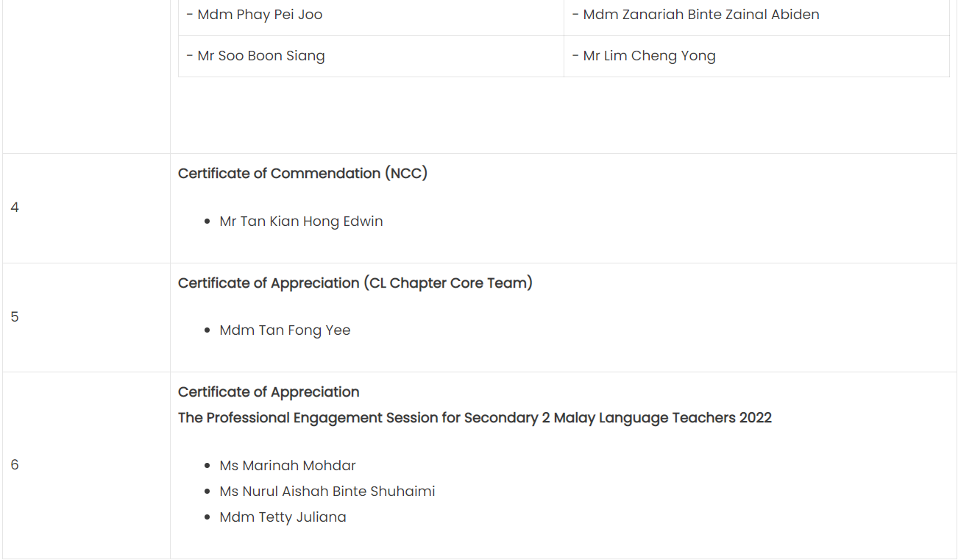958x560 pixels.
Task: Click the bullet beside Mdm Tetty Juliana
Action: pos(208,518)
